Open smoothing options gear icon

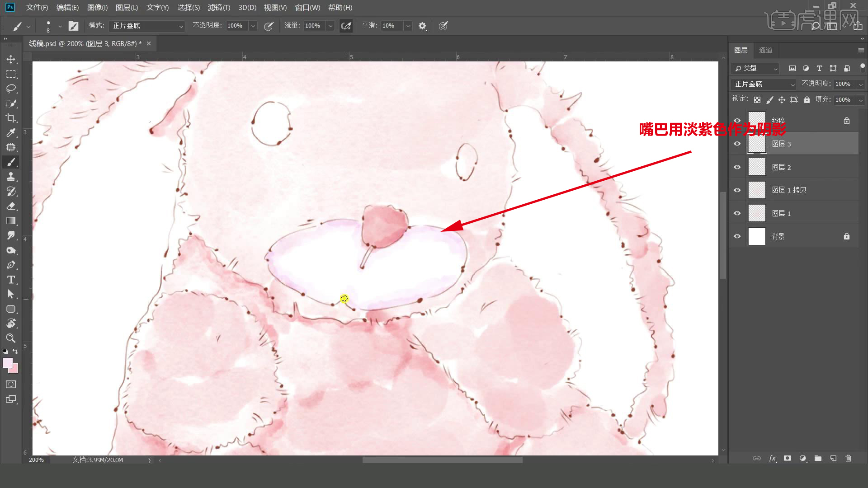(x=422, y=26)
